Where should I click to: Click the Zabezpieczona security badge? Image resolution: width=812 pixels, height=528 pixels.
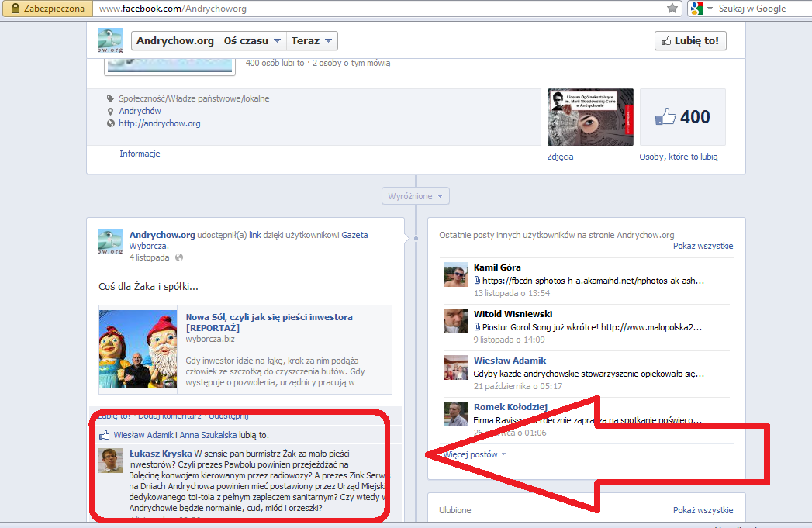(47, 9)
